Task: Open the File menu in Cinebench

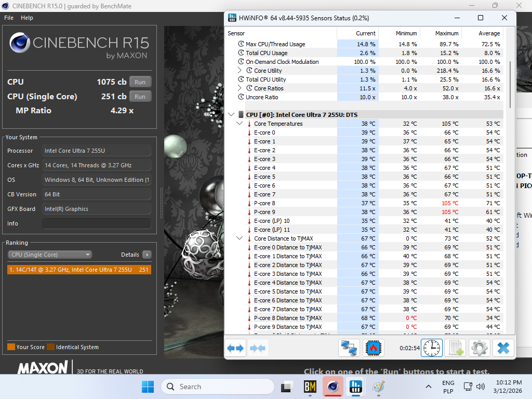Action: tap(9, 18)
